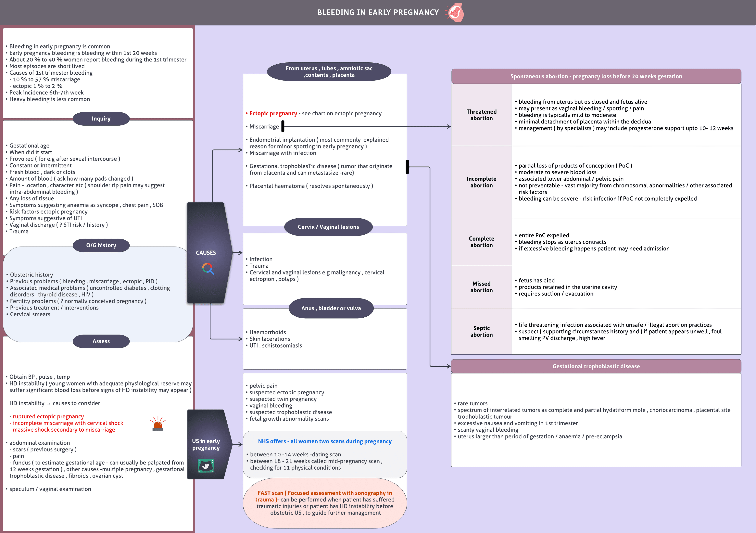Select the Septic abortion row label
Image resolution: width=756 pixels, height=533 pixels.
(481, 331)
